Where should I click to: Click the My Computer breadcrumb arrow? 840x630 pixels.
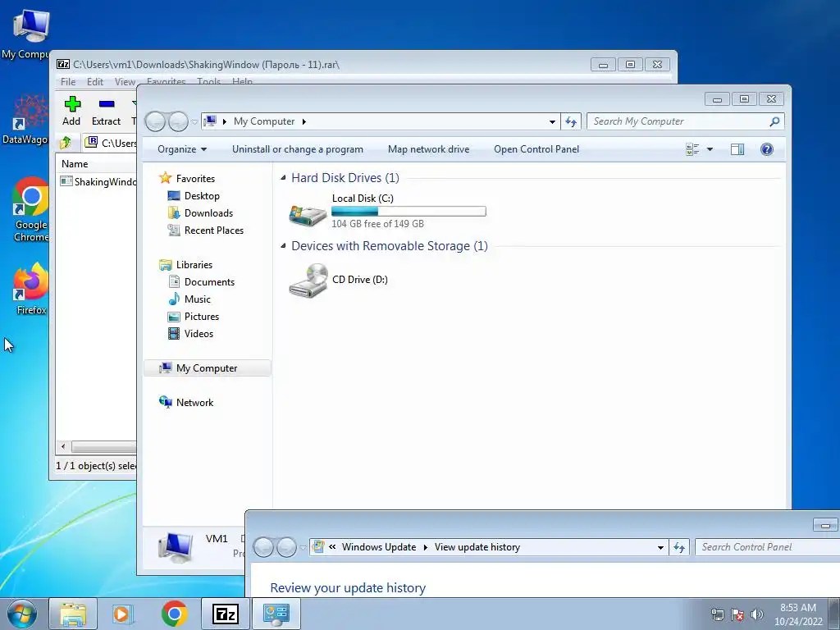304,121
